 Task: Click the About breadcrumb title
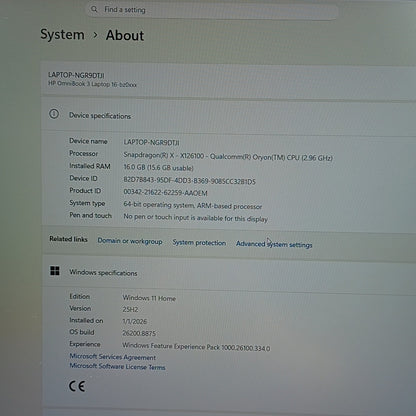click(x=125, y=35)
